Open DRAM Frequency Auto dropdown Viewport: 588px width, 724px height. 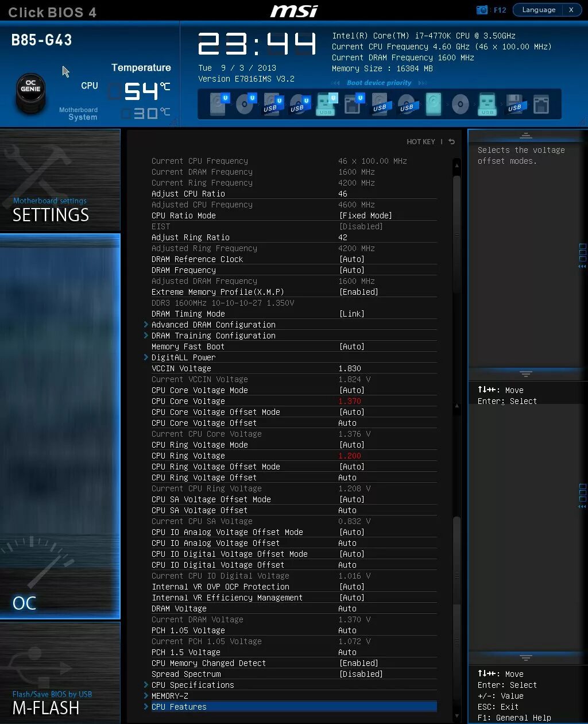[x=352, y=270]
